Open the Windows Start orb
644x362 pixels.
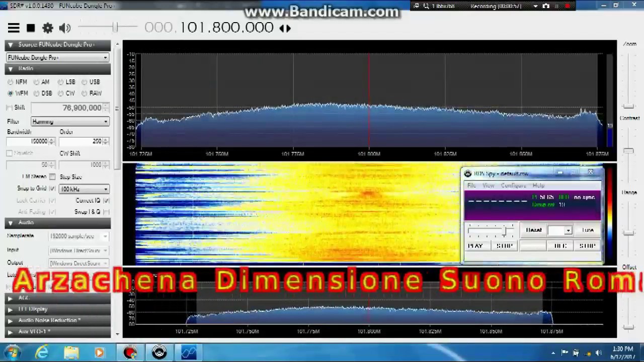pos(12,352)
